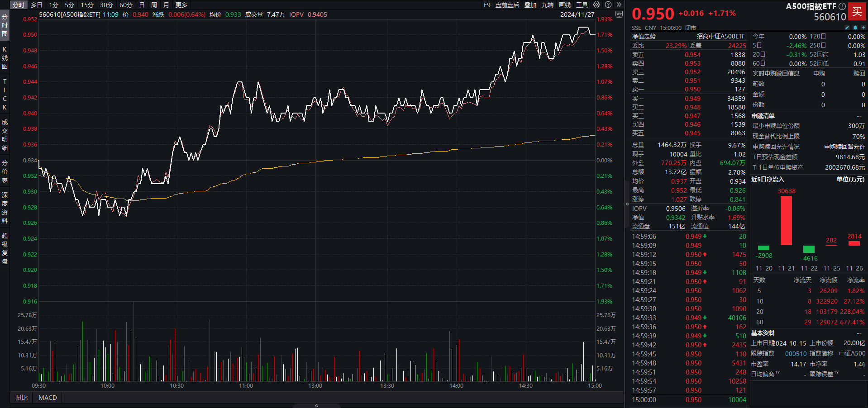Collapse the right quote panel arrow
The height and width of the screenshot is (408, 868).
tap(627, 204)
